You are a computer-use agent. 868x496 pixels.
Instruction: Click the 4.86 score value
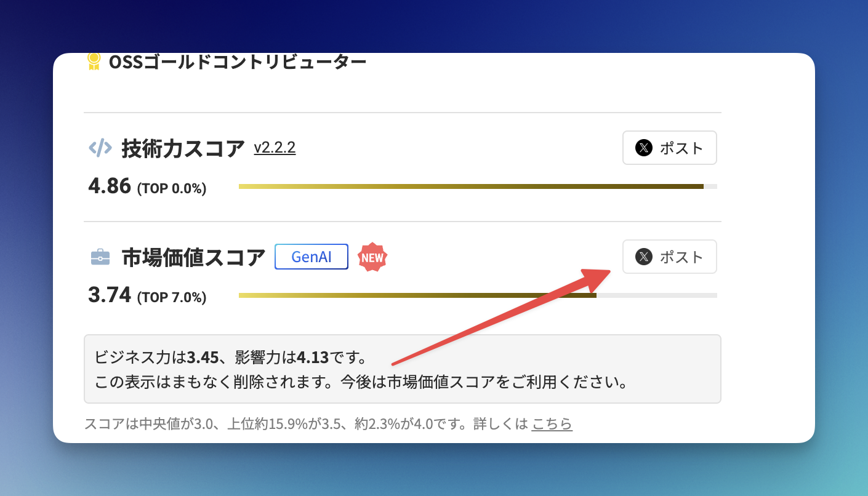coord(110,186)
